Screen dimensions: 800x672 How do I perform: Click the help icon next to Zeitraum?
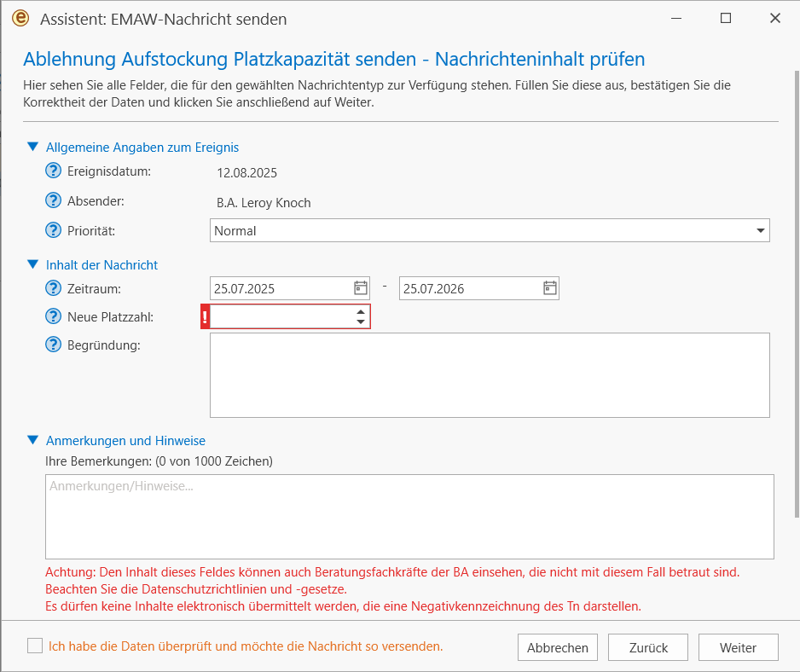pyautogui.click(x=53, y=288)
